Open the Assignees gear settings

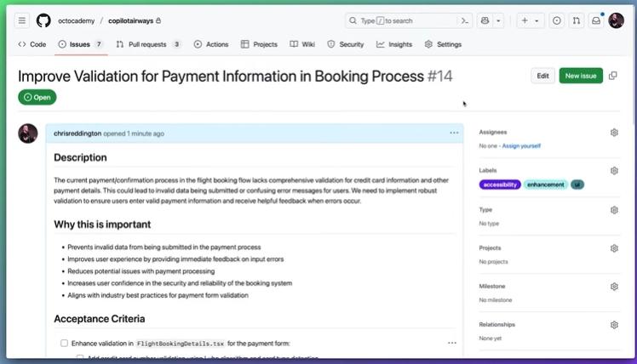tap(614, 133)
